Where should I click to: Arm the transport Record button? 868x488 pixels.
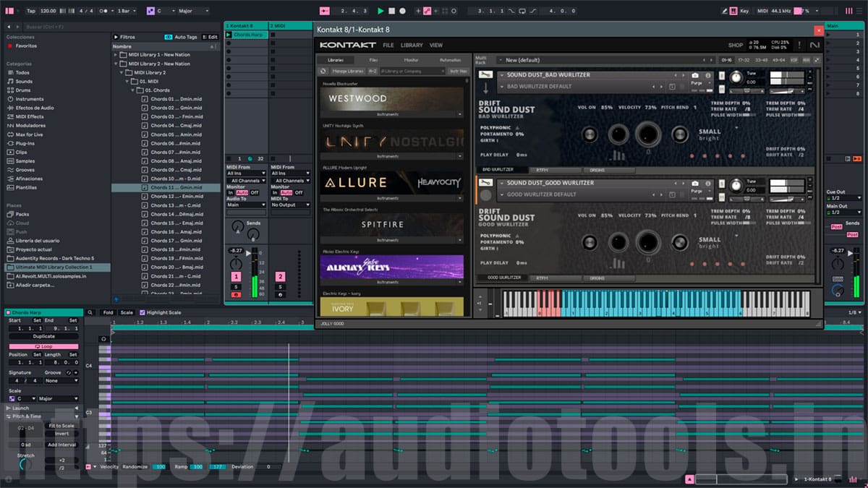402,11
